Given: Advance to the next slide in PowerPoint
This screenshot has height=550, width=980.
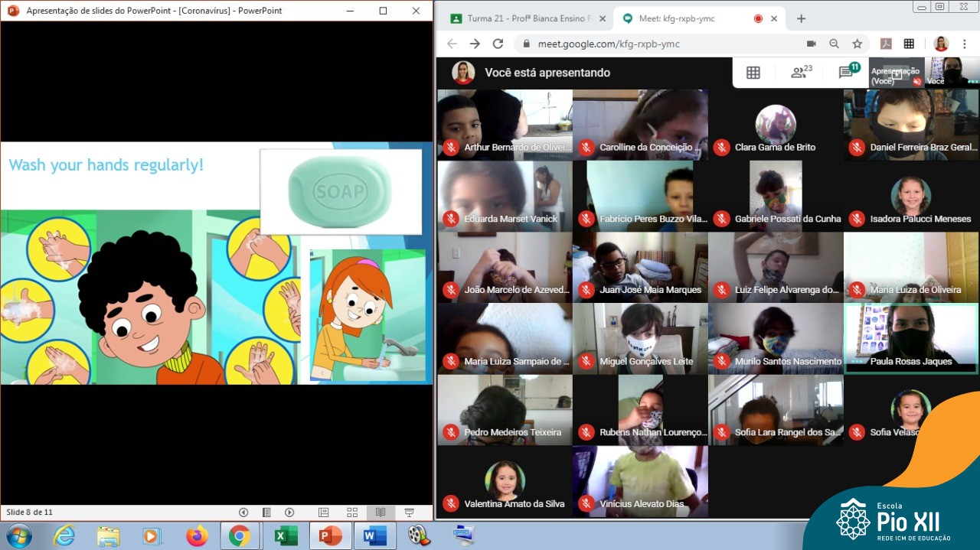Looking at the screenshot, I should pos(289,513).
